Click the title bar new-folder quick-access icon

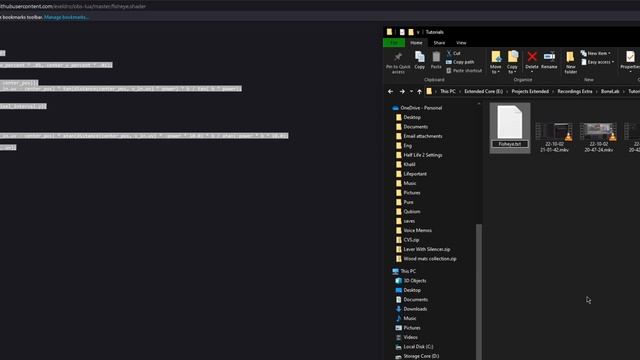tap(411, 32)
